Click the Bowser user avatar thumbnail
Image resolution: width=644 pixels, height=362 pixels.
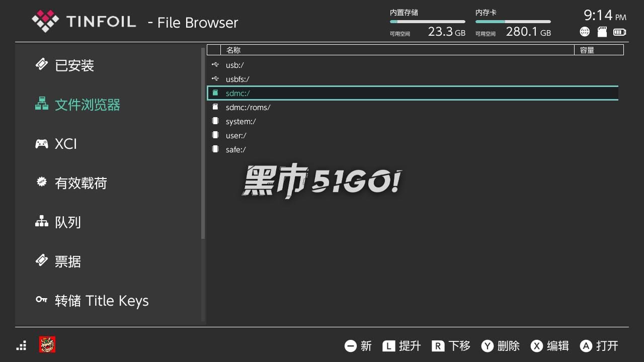tap(47, 345)
